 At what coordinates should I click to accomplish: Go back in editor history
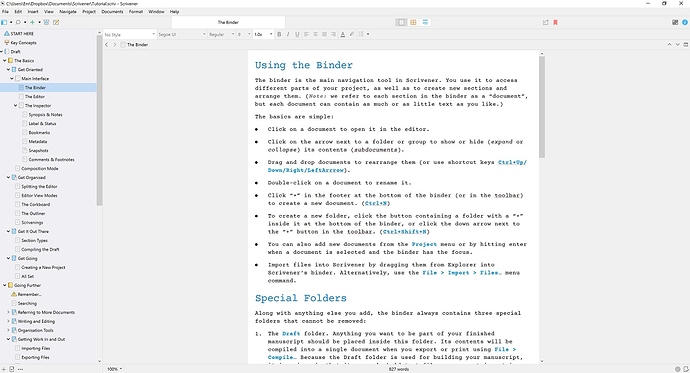(x=106, y=45)
